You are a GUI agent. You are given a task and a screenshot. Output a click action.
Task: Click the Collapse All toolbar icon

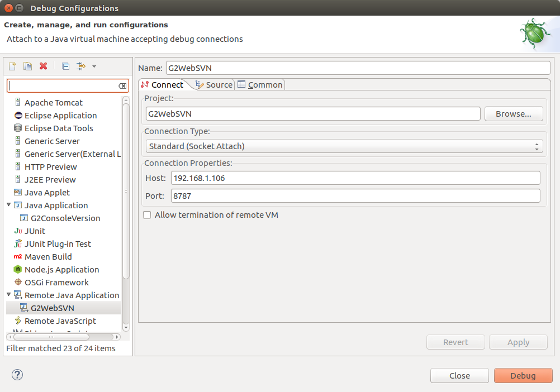point(65,66)
